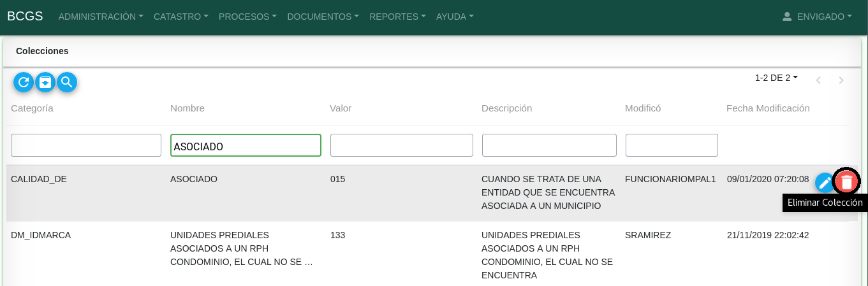Edit the CALIDAD_DE row with pencil icon
This screenshot has height=286, width=868.
coord(824,183)
